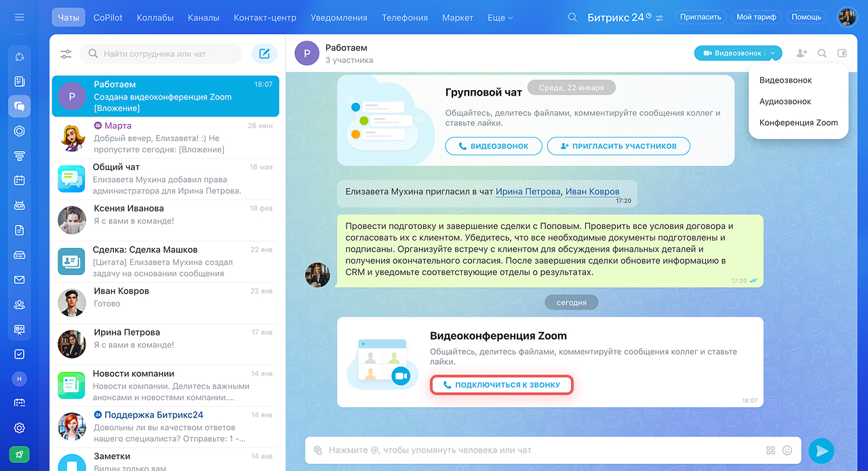Click the green rocket icon
This screenshot has width=868, height=471.
tap(19, 455)
